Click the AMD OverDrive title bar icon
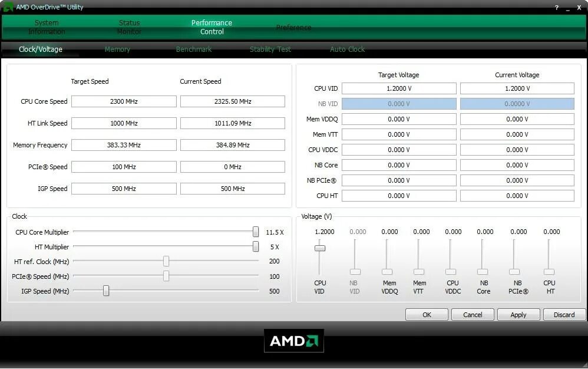This screenshot has width=588, height=369. coord(8,6)
